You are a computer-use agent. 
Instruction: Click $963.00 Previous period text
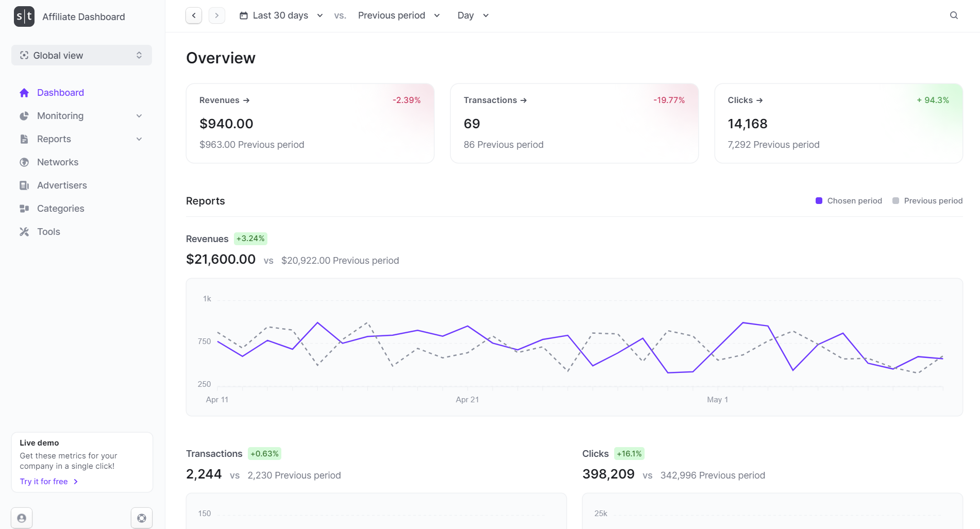pos(252,145)
